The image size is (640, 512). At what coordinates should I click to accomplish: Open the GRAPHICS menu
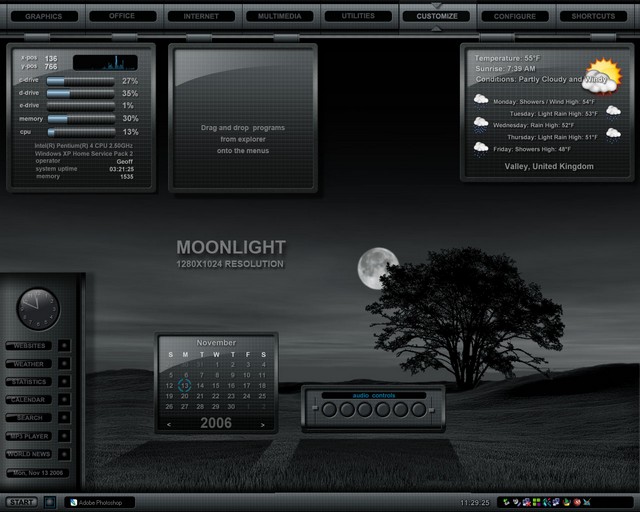pyautogui.click(x=43, y=16)
